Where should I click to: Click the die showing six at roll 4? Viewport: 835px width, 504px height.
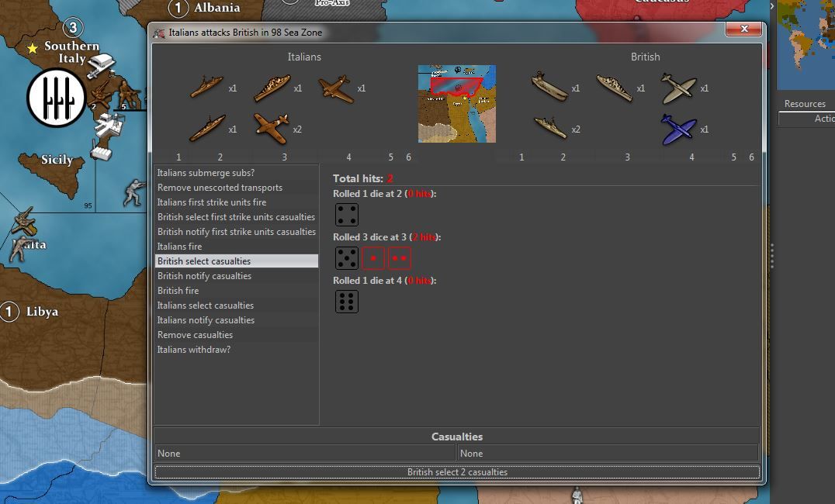click(x=347, y=302)
